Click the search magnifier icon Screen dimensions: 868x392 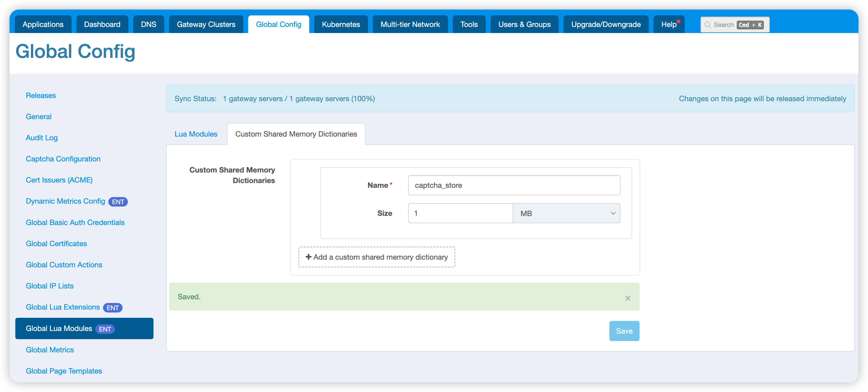[708, 25]
